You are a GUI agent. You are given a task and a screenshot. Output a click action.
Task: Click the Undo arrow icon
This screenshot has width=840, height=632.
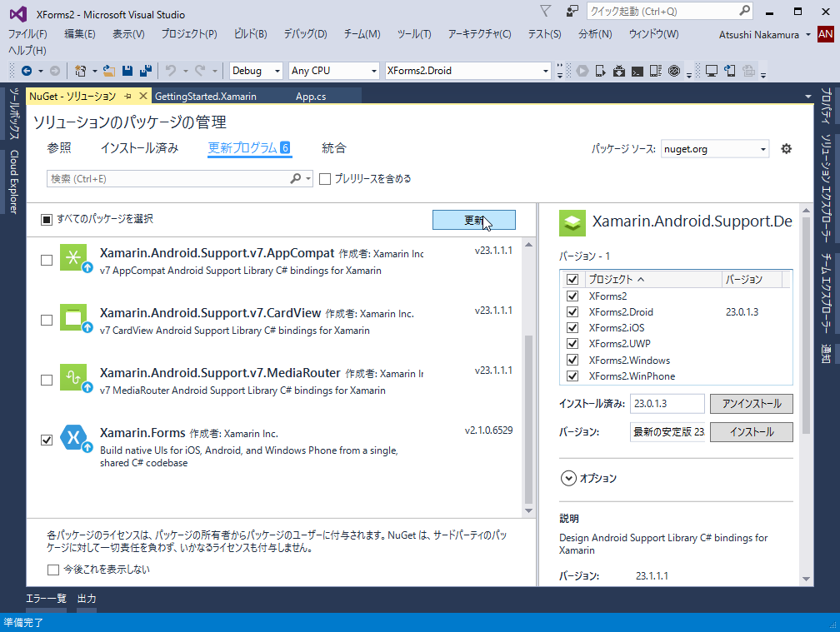point(171,71)
